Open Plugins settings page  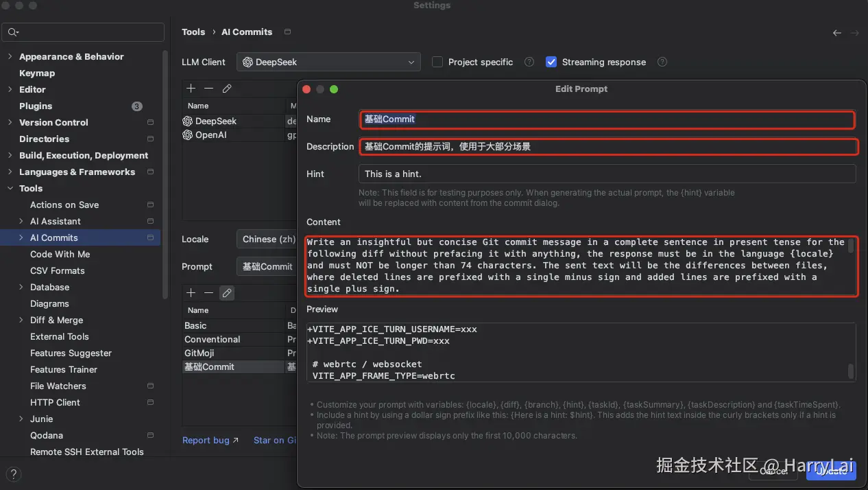tap(36, 106)
